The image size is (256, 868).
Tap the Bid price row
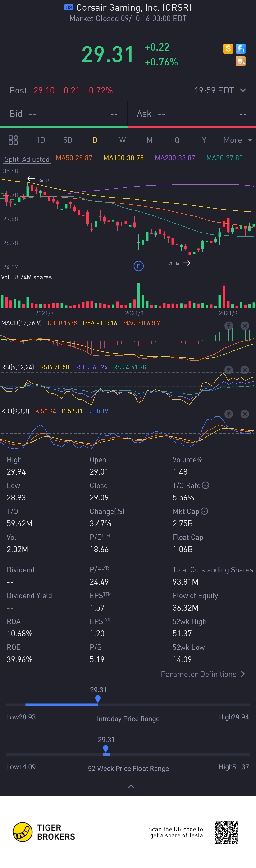64,114
